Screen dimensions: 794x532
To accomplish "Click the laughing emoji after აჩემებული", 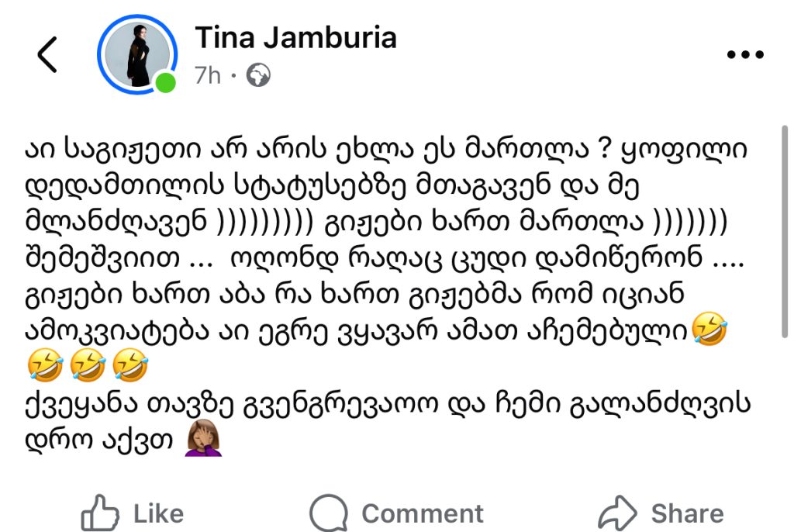I will (x=711, y=331).
